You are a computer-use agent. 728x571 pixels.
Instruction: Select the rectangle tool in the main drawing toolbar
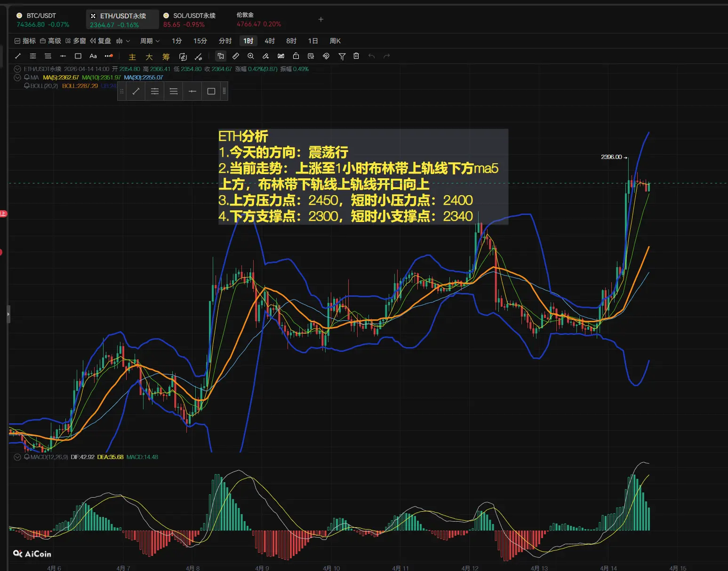(78, 56)
